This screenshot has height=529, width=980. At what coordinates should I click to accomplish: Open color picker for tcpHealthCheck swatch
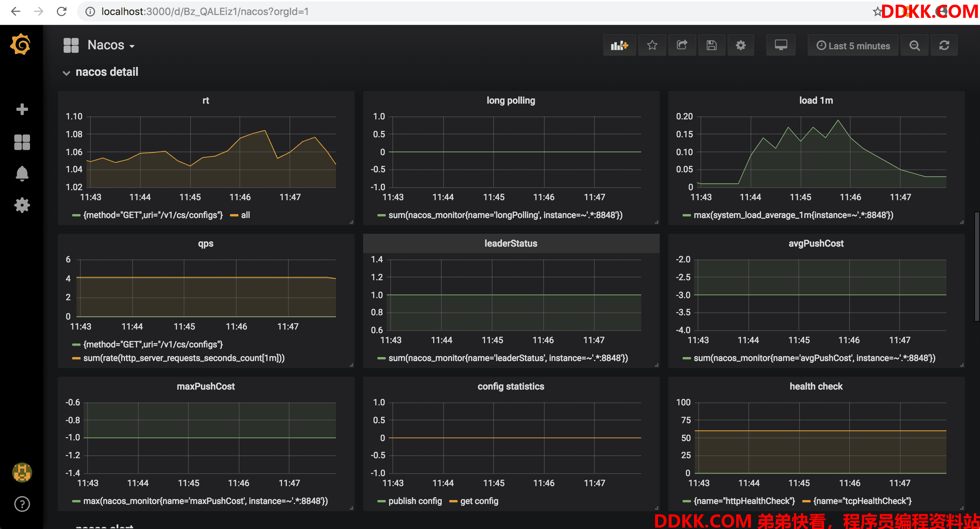click(x=806, y=501)
